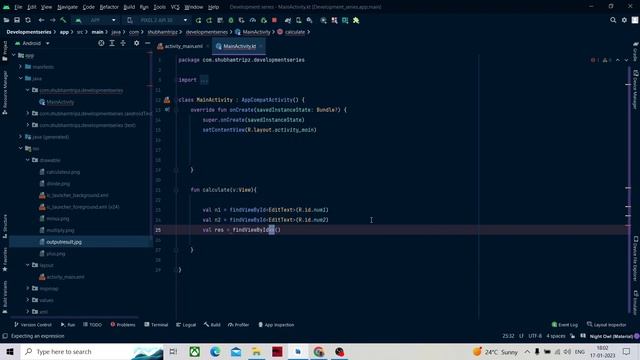Screen dimensions: 640x360
Task: Click MainActivity breadcrumb in navigation bar
Action: 253,32
